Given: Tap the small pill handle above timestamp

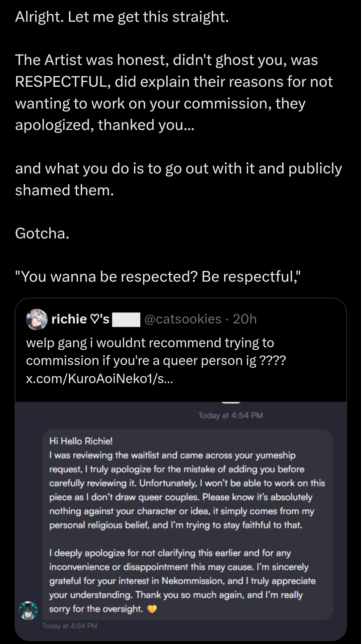Looking at the screenshot, I should pyautogui.click(x=231, y=402).
